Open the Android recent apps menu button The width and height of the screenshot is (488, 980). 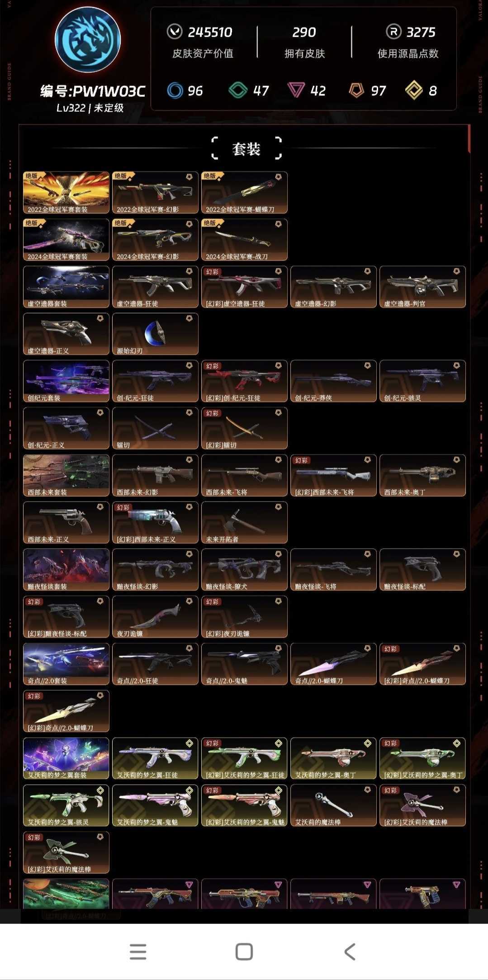pyautogui.click(x=138, y=952)
